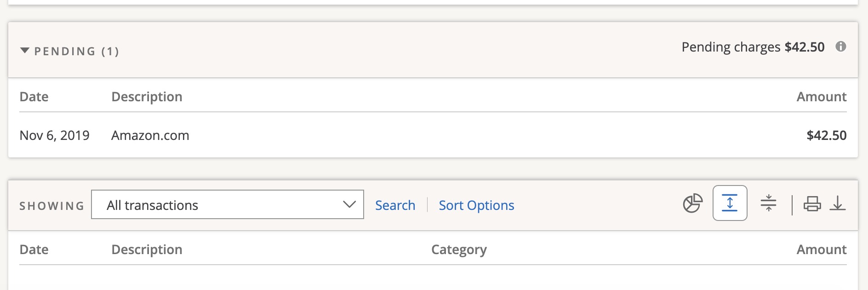This screenshot has width=868, height=290.
Task: Open the spending pie chart view
Action: (692, 203)
